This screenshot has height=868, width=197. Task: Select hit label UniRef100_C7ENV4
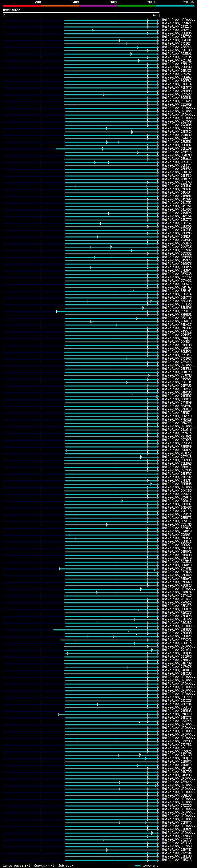(x=177, y=270)
